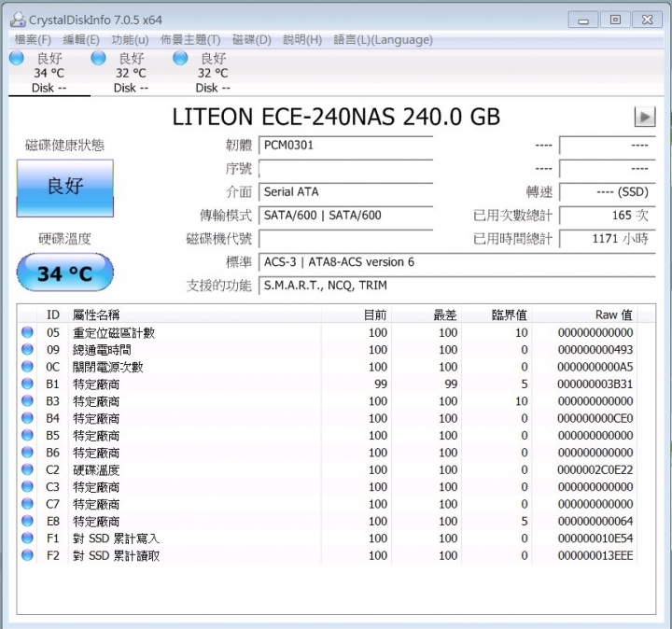Close the CrystalDiskInfo window
Viewport: 672px width, 629px height.
point(647,20)
